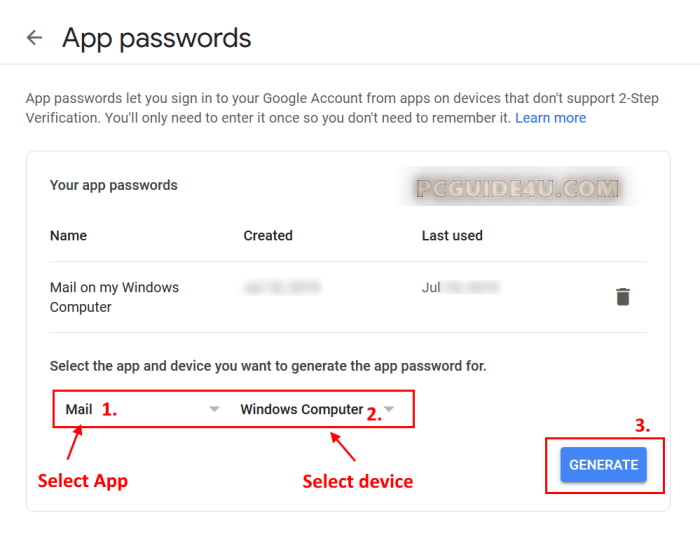The image size is (700, 534).
Task: Click the Created column header
Action: click(x=268, y=236)
